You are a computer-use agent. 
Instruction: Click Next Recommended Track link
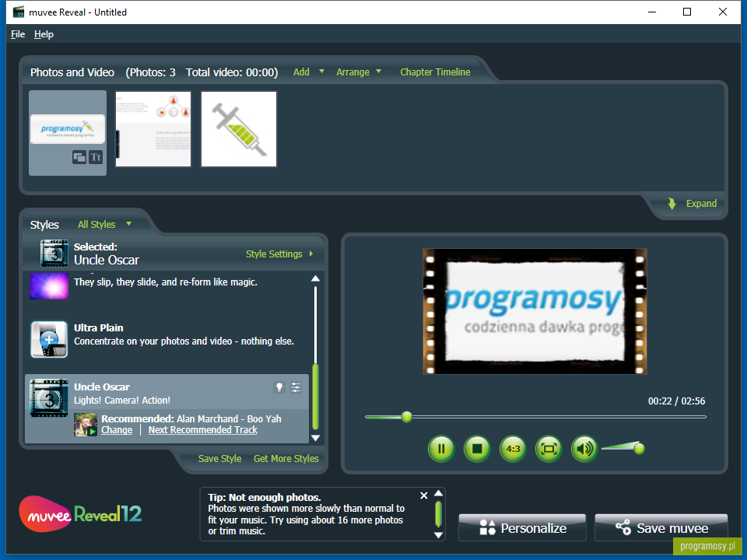203,430
